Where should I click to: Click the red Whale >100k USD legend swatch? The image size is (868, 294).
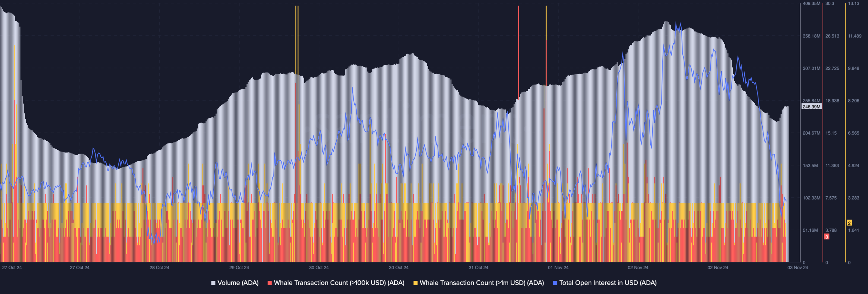click(x=270, y=283)
